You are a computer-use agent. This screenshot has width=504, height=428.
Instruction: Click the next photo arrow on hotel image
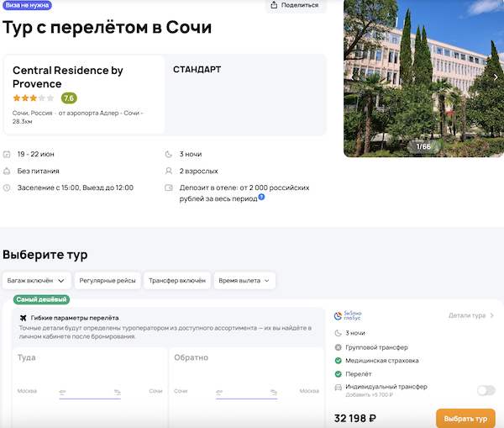(x=496, y=77)
